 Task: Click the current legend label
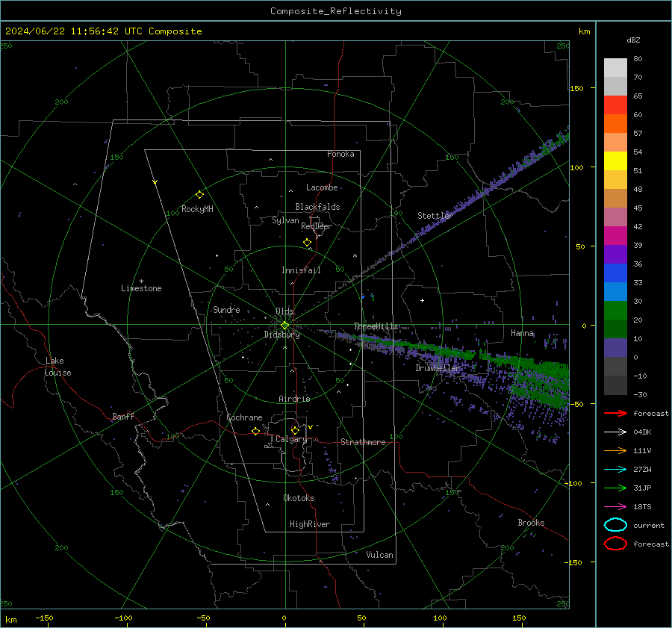(649, 525)
